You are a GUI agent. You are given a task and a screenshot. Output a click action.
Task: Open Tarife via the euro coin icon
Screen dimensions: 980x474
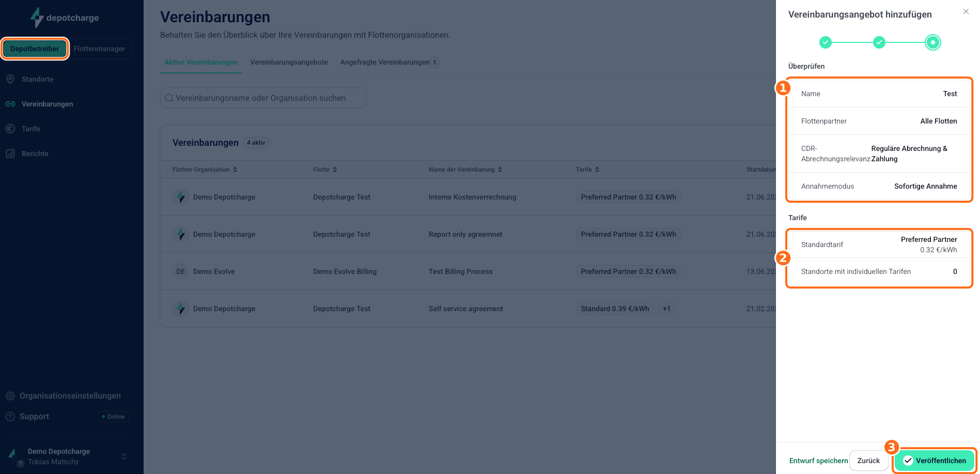tap(10, 129)
